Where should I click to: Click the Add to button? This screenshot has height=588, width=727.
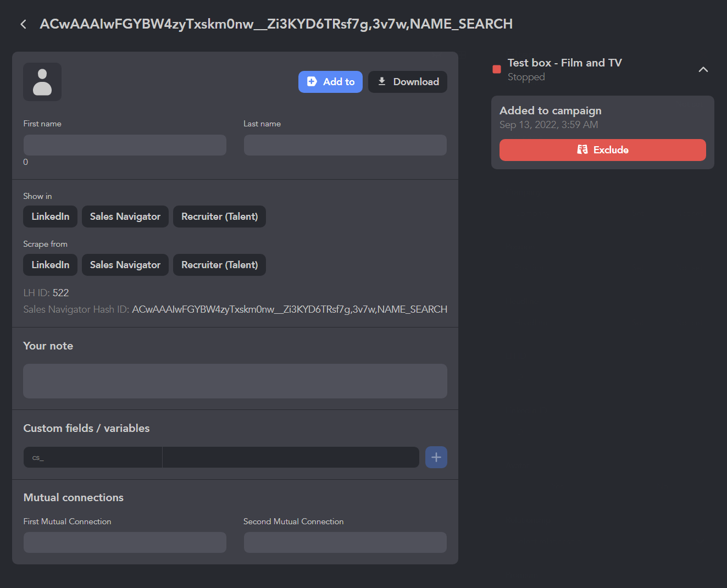point(330,82)
